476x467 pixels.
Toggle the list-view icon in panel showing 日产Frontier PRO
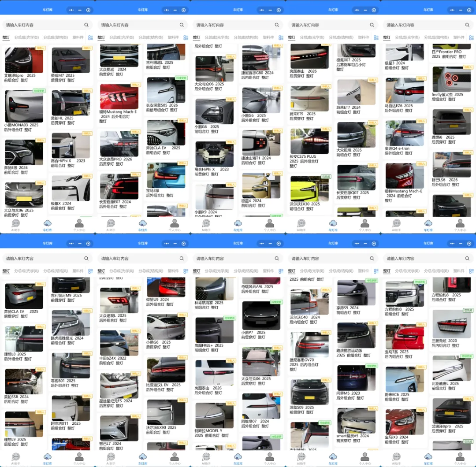click(472, 37)
